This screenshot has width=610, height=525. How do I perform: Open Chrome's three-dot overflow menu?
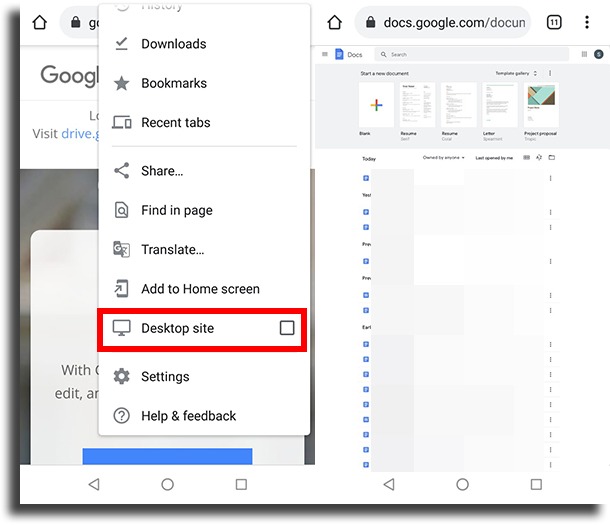coord(587,23)
